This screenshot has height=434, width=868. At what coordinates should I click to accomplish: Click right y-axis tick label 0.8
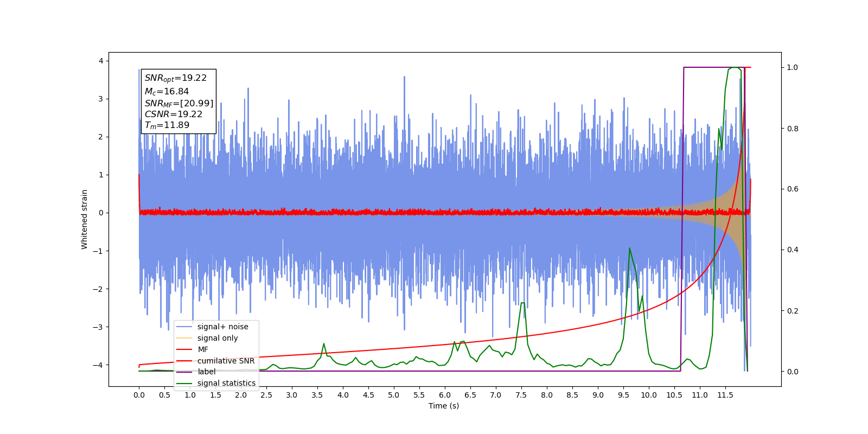tap(793, 129)
